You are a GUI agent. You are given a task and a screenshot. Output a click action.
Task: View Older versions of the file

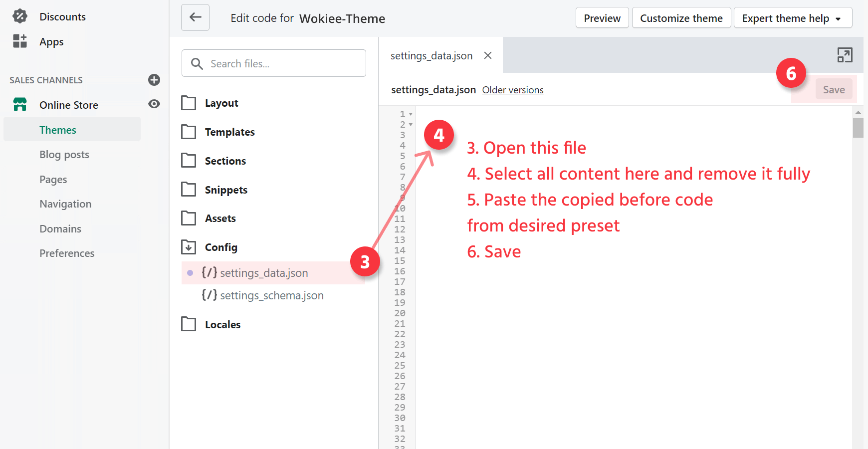tap(513, 90)
